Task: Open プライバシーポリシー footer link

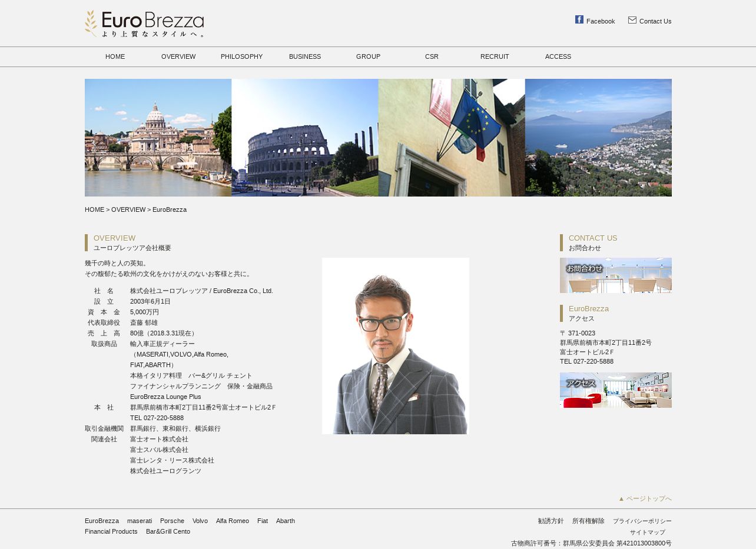Action: click(642, 521)
